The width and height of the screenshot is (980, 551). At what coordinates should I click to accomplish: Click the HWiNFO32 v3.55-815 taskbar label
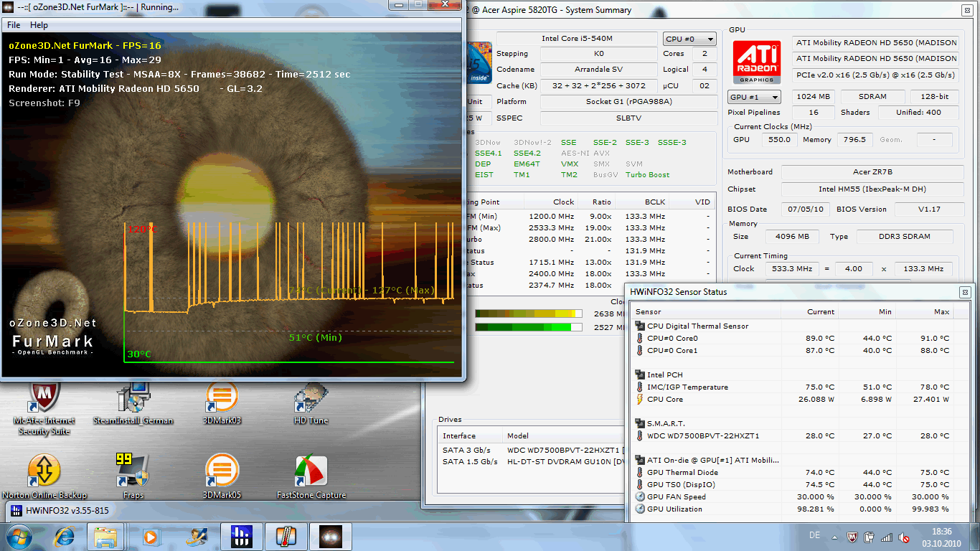68,512
